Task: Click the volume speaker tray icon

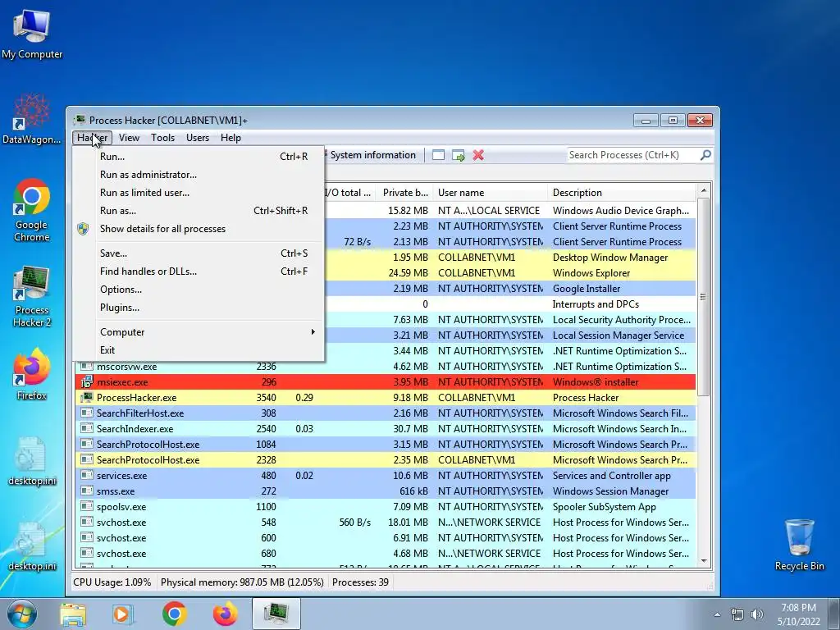Action: pyautogui.click(x=757, y=614)
